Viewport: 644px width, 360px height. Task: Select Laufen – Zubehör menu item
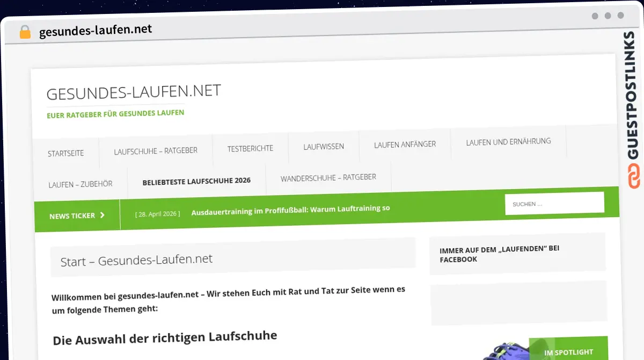(80, 184)
